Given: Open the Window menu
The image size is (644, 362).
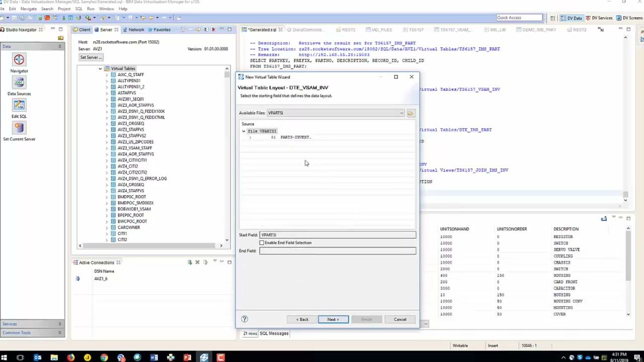Looking at the screenshot, I should pyautogui.click(x=106, y=9).
